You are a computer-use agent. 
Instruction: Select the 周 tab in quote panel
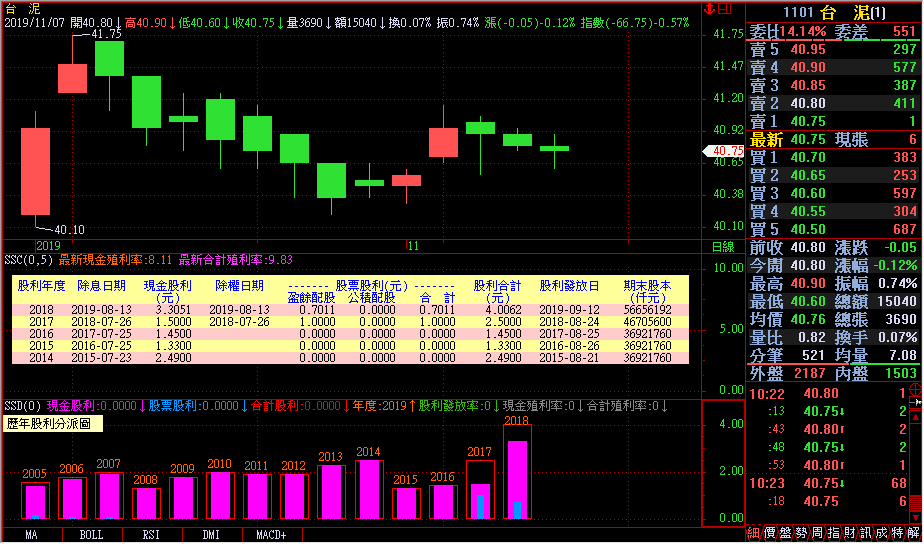click(x=817, y=534)
